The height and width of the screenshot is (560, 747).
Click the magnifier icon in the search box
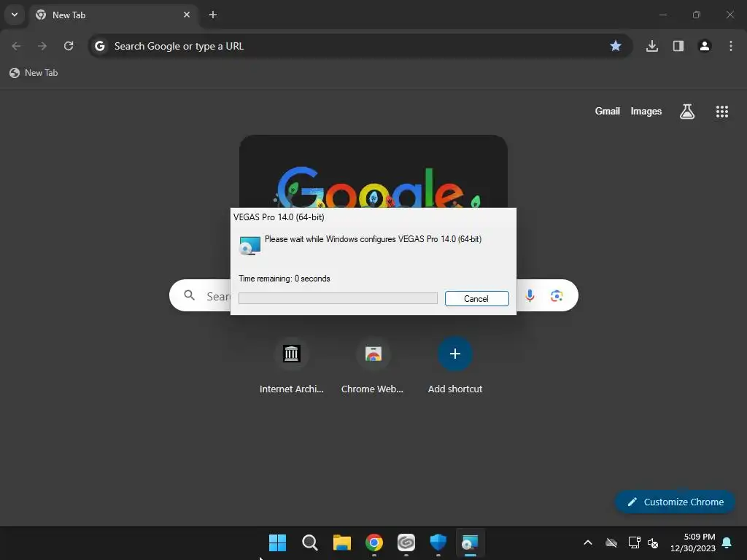pyautogui.click(x=189, y=295)
